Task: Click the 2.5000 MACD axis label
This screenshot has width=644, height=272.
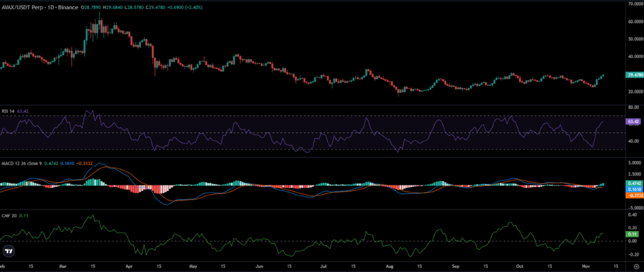Action: tap(635, 174)
